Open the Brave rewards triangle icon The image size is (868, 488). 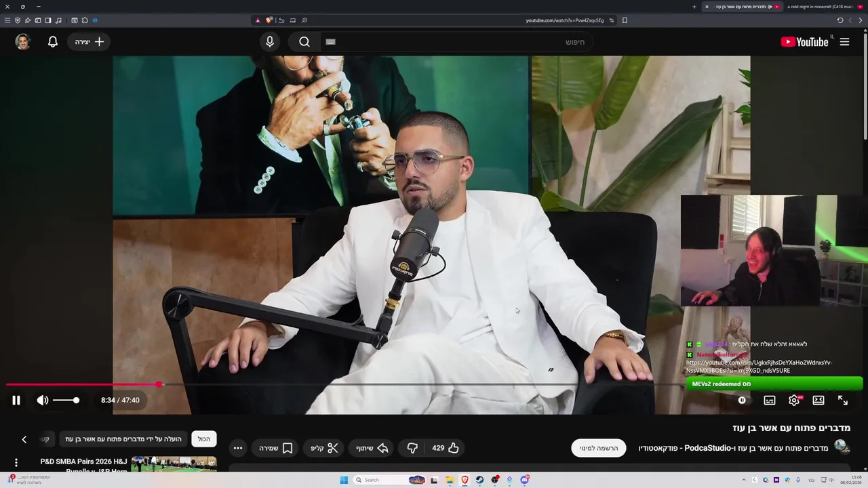(x=258, y=20)
